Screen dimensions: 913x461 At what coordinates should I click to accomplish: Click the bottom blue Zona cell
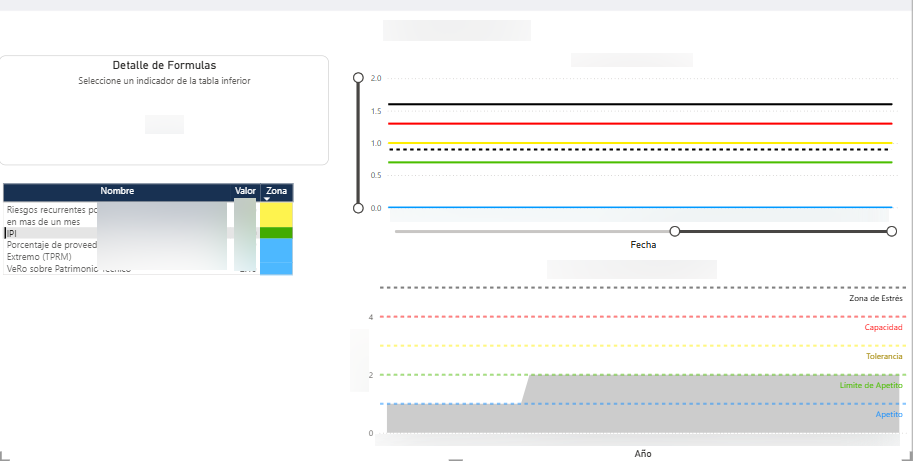click(276, 269)
